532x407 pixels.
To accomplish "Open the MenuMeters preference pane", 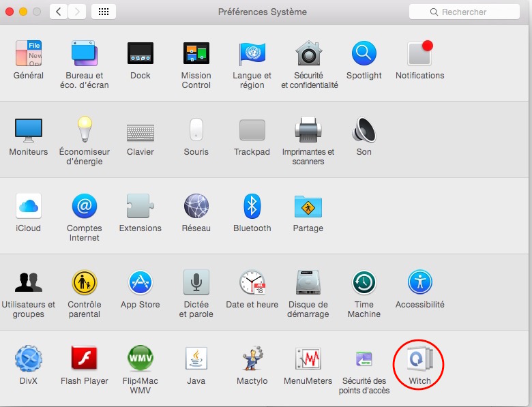I will (x=308, y=359).
